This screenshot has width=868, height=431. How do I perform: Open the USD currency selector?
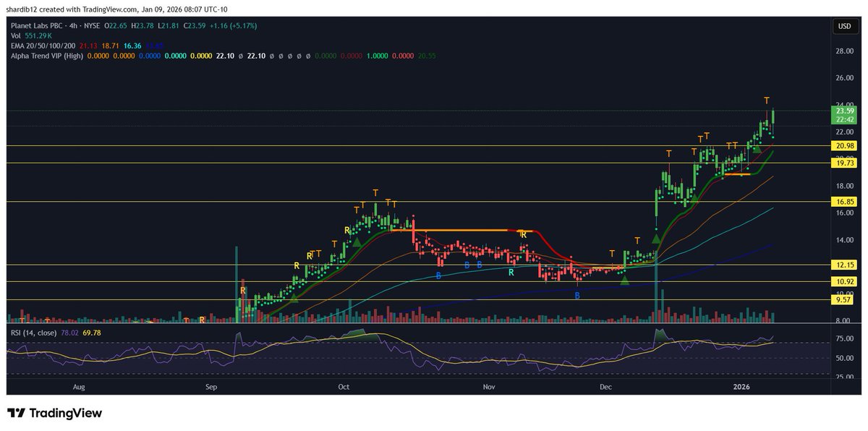tap(843, 26)
